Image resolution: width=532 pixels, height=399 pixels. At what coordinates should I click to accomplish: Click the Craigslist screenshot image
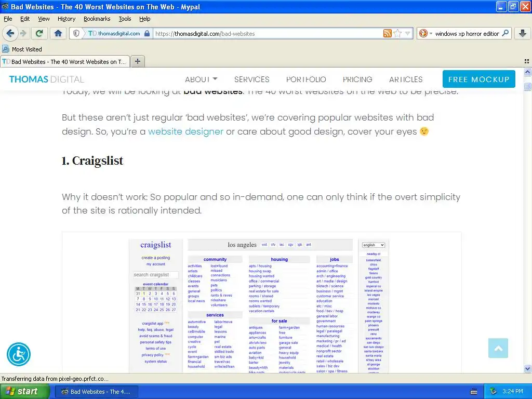tap(262, 303)
